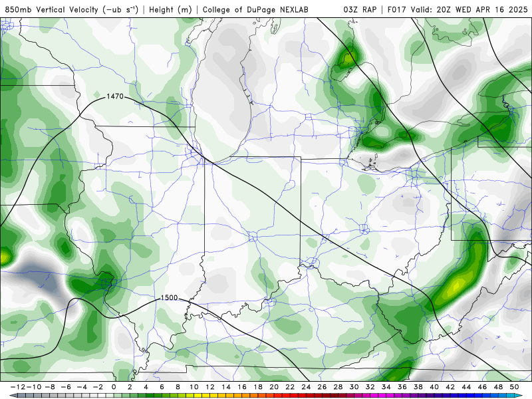Click the 'Height (m)' header label
The width and height of the screenshot is (532, 399).
[171, 9]
